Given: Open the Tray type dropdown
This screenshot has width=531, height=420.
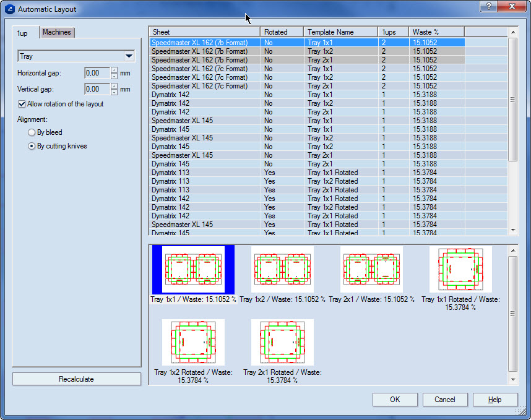Looking at the screenshot, I should [128, 56].
